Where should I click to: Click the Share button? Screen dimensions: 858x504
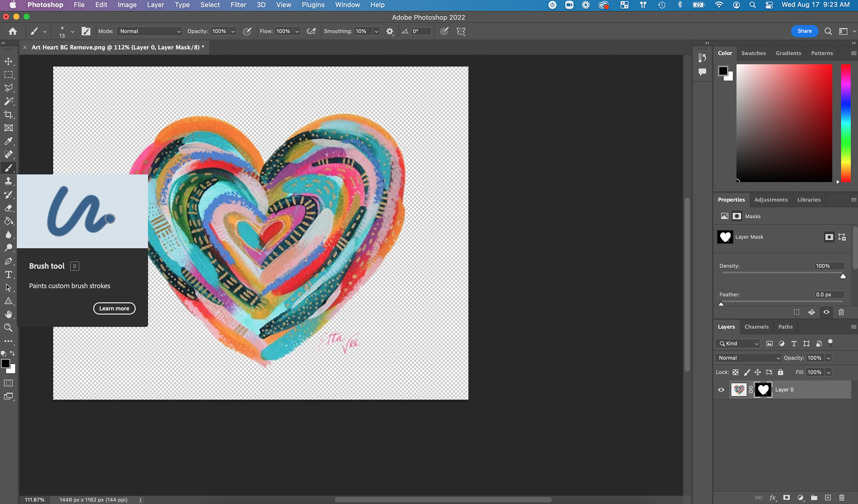(x=804, y=31)
